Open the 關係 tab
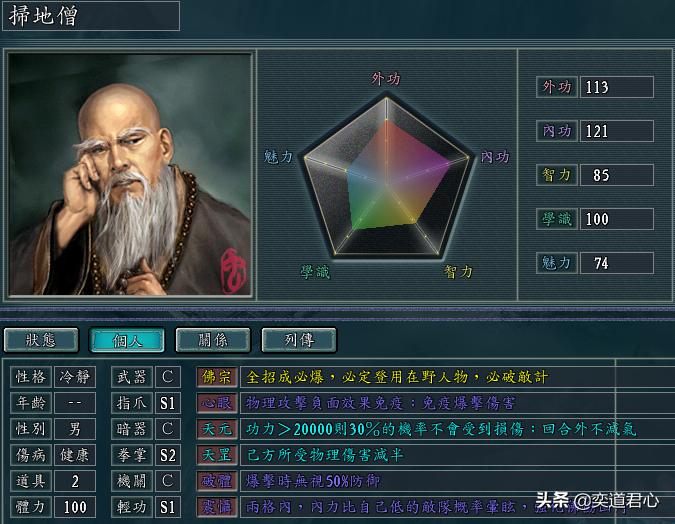Image resolution: width=675 pixels, height=524 pixels. (x=213, y=340)
